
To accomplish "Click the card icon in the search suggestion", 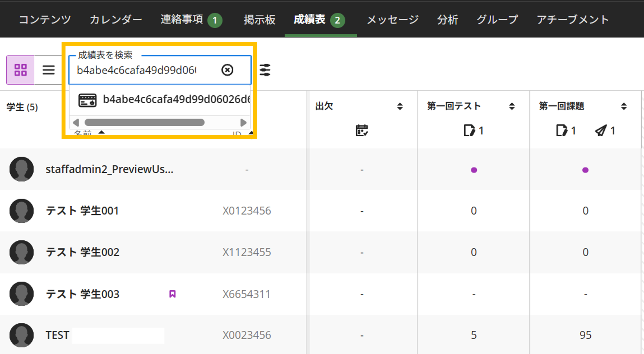I will click(x=87, y=100).
